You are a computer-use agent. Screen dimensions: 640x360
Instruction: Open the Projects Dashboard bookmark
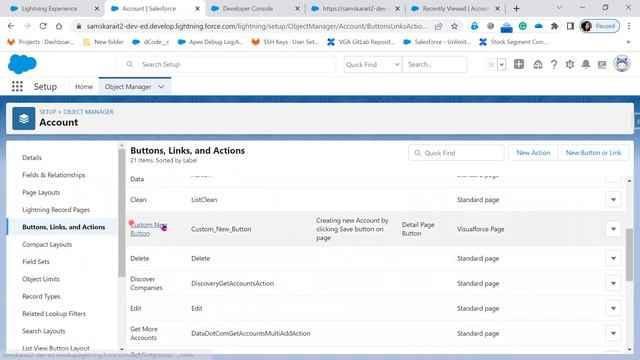coord(41,42)
